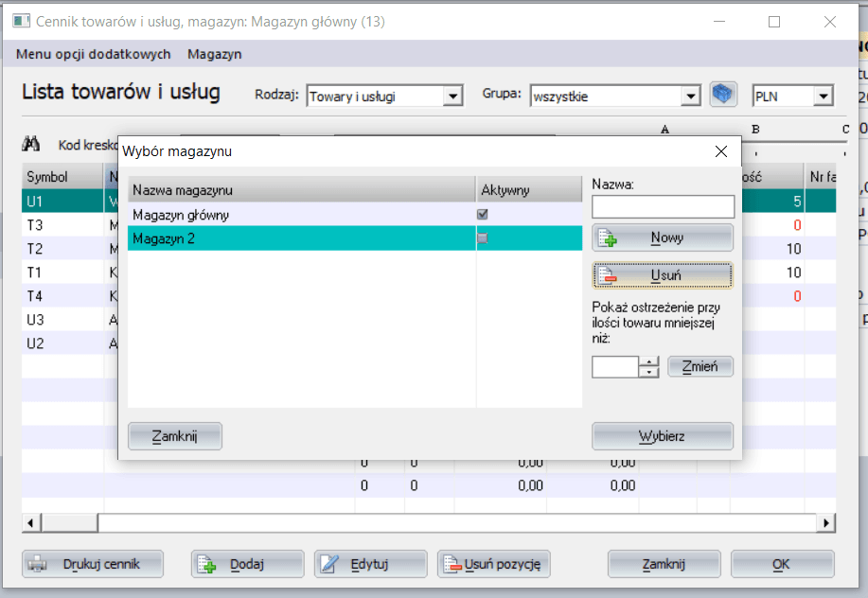Enable the Aktywny checkbox for Magazyn 2
Screen dimensions: 868x598
pos(483,238)
